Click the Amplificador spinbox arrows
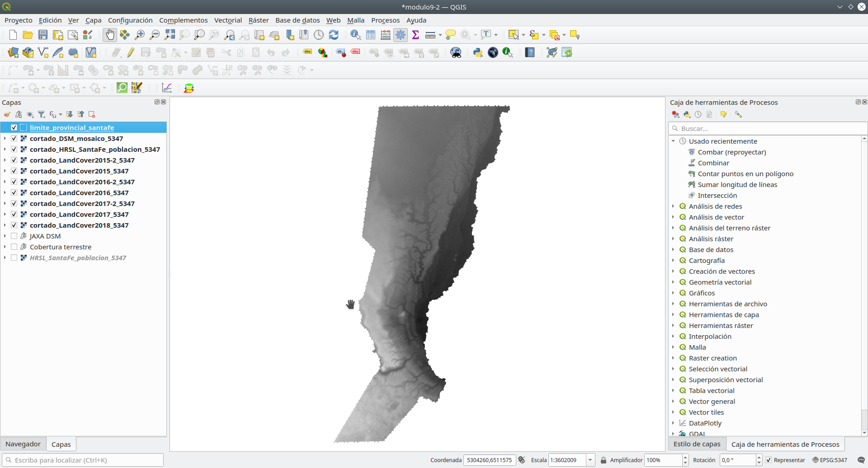Screen dimensions: 868x468 685,460
